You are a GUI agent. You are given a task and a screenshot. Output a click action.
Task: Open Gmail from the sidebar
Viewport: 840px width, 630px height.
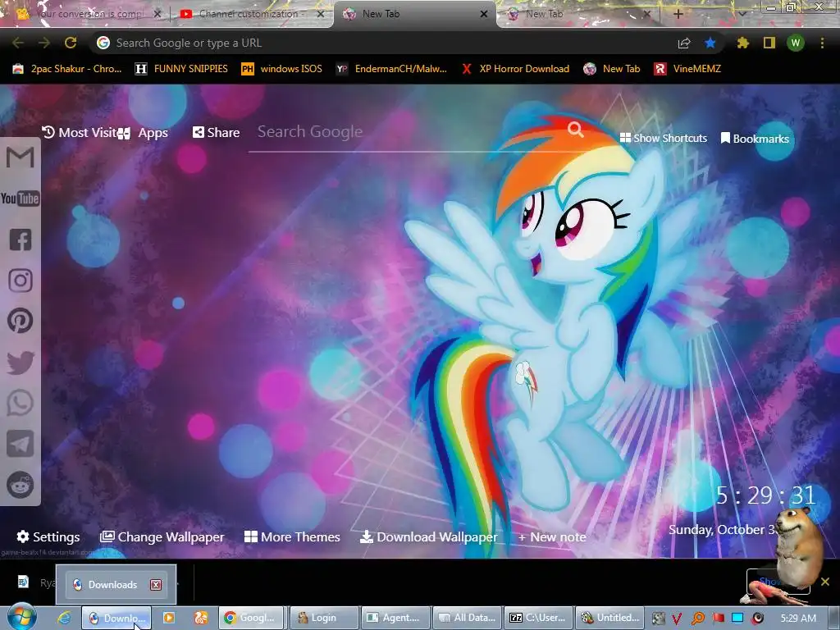(21, 157)
